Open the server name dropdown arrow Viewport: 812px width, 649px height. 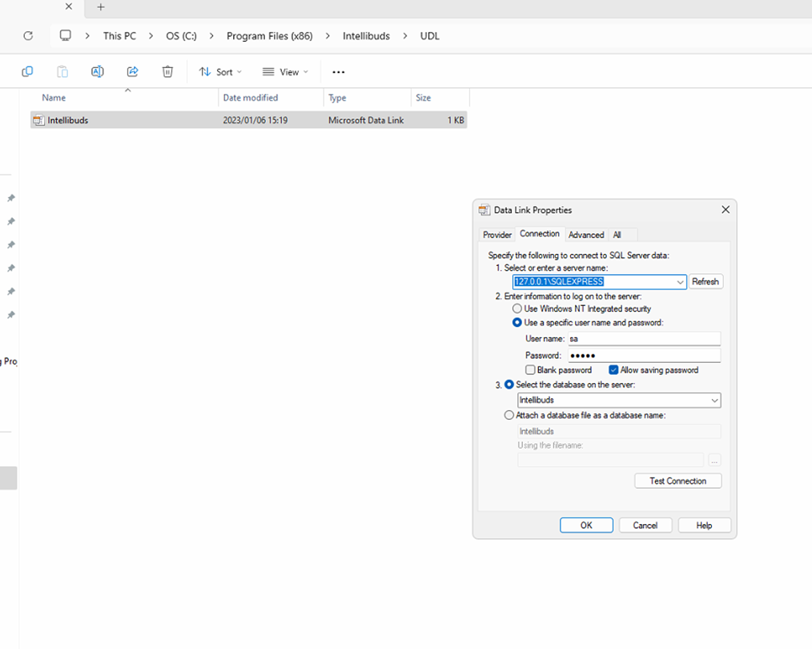coord(680,282)
